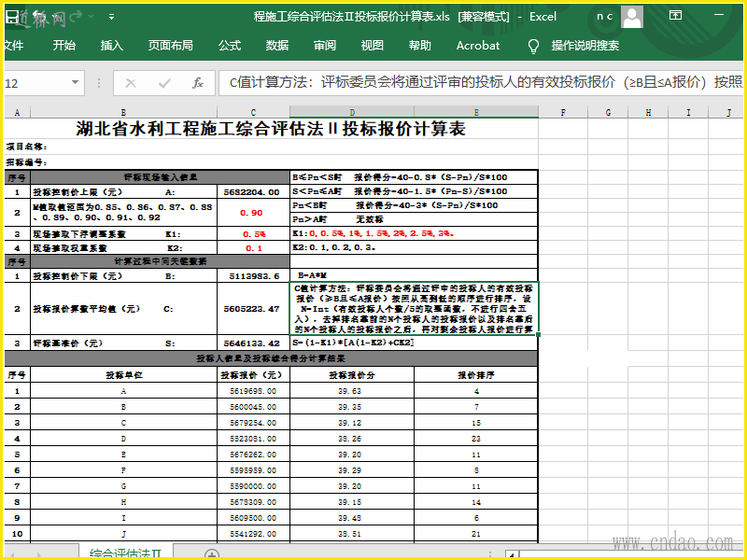This screenshot has width=747, height=560.
Task: Open Ribbon Display Options
Action: tap(675, 16)
